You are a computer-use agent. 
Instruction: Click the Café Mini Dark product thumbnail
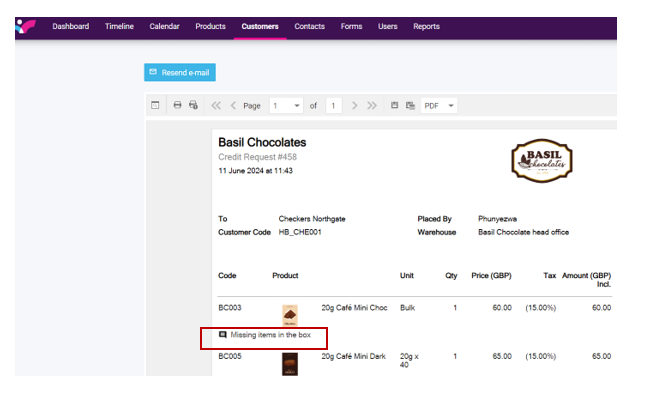(x=290, y=363)
